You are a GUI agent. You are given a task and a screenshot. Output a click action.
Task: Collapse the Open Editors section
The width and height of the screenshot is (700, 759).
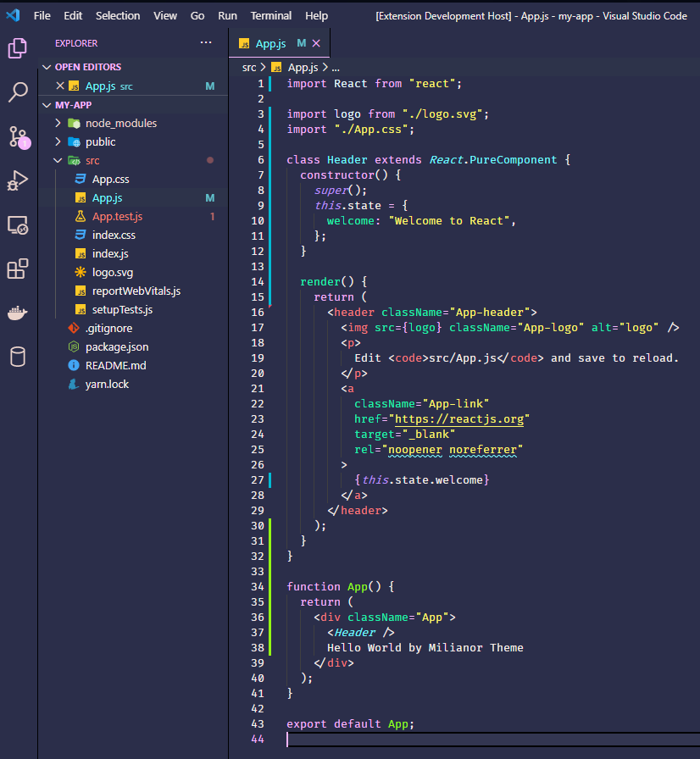(47, 67)
